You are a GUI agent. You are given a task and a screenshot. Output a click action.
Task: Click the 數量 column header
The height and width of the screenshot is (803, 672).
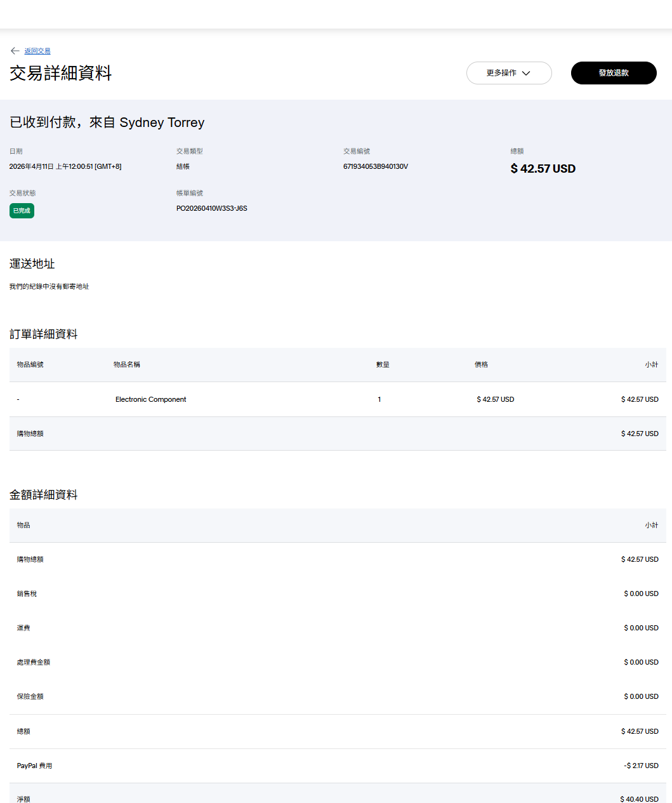(383, 364)
